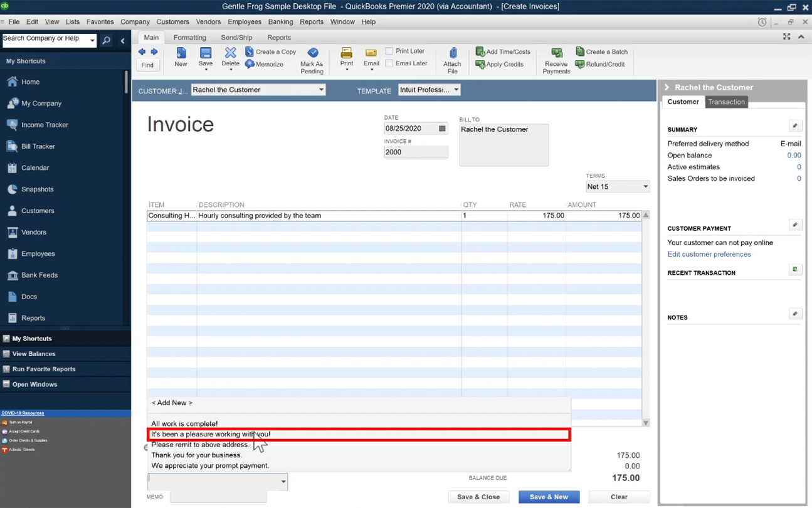Open Snapshots shortcut
This screenshot has height=508, width=812.
click(x=30, y=189)
